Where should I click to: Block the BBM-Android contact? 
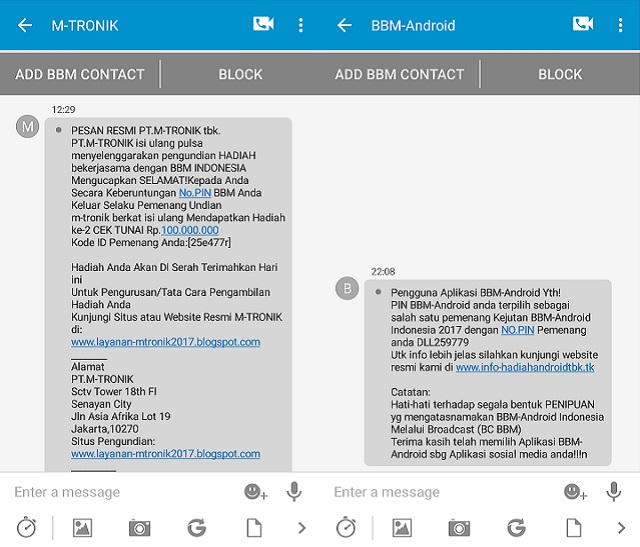560,74
